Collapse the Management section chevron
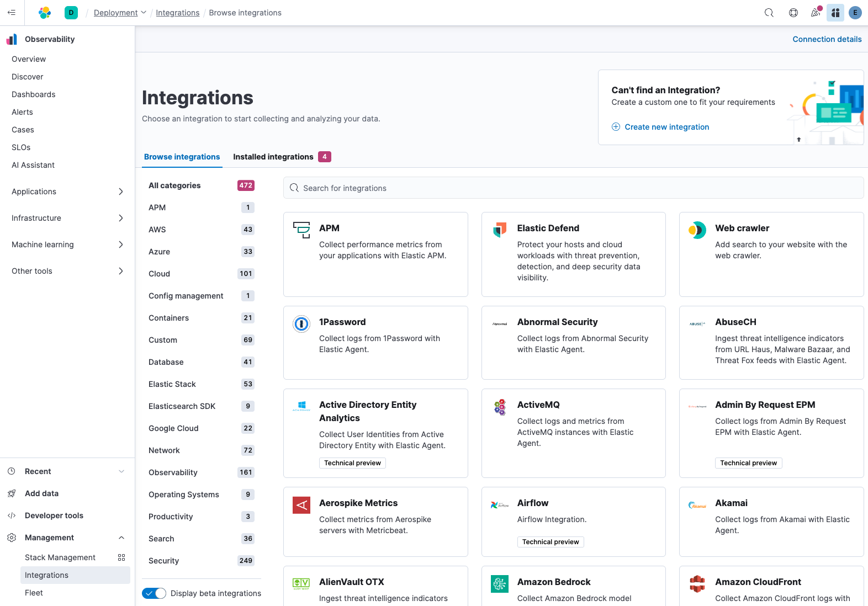The height and width of the screenshot is (606, 868). click(121, 538)
